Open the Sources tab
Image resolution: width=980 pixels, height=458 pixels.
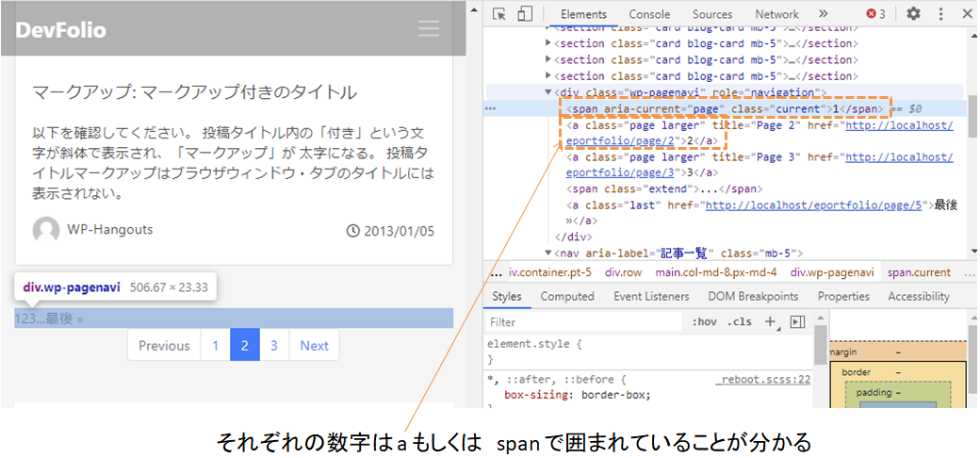pyautogui.click(x=711, y=14)
